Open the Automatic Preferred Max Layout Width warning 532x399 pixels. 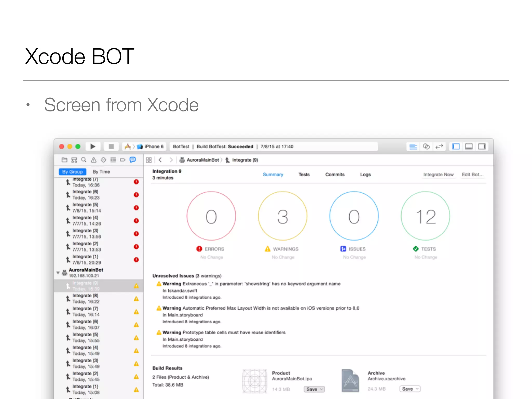pyautogui.click(x=258, y=308)
